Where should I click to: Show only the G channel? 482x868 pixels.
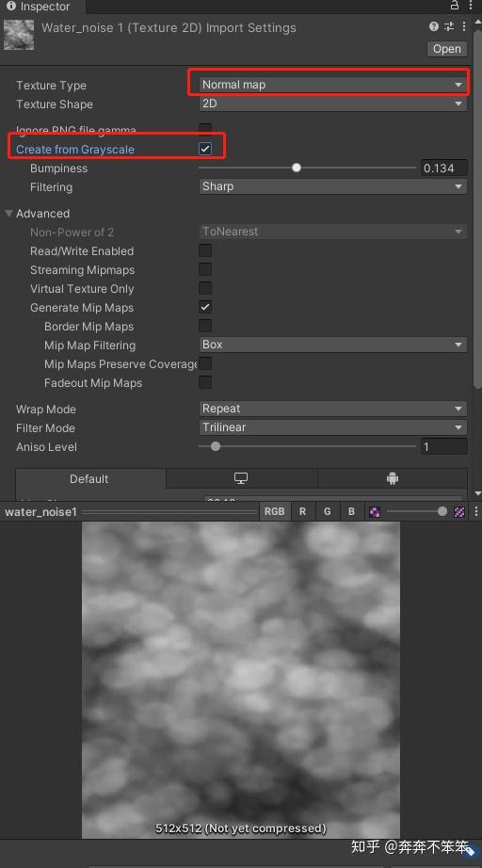point(327,511)
